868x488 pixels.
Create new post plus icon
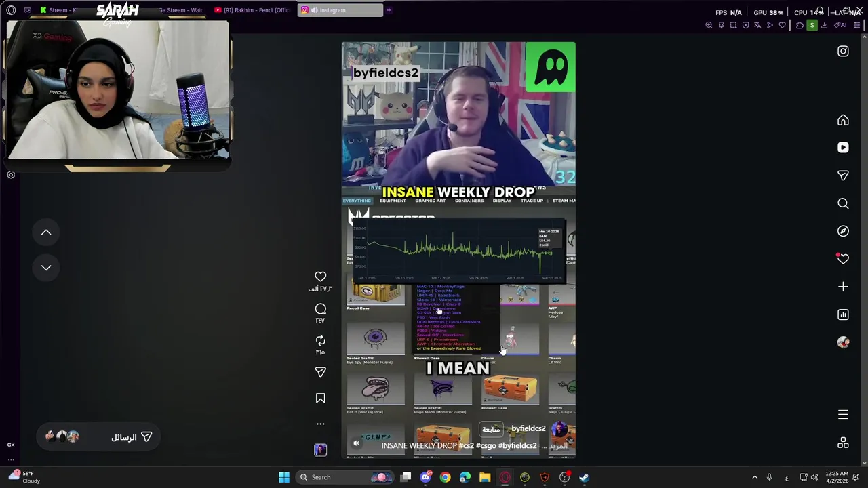click(843, 287)
